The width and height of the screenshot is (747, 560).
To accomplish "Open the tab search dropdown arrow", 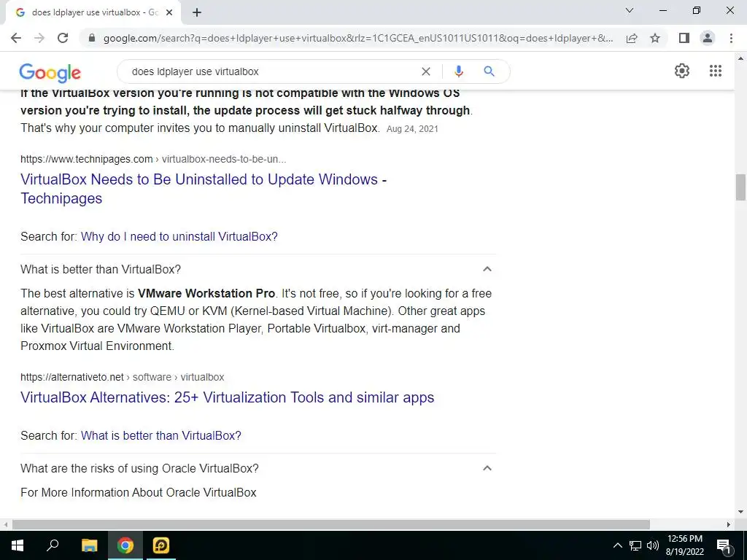I will coord(630,10).
